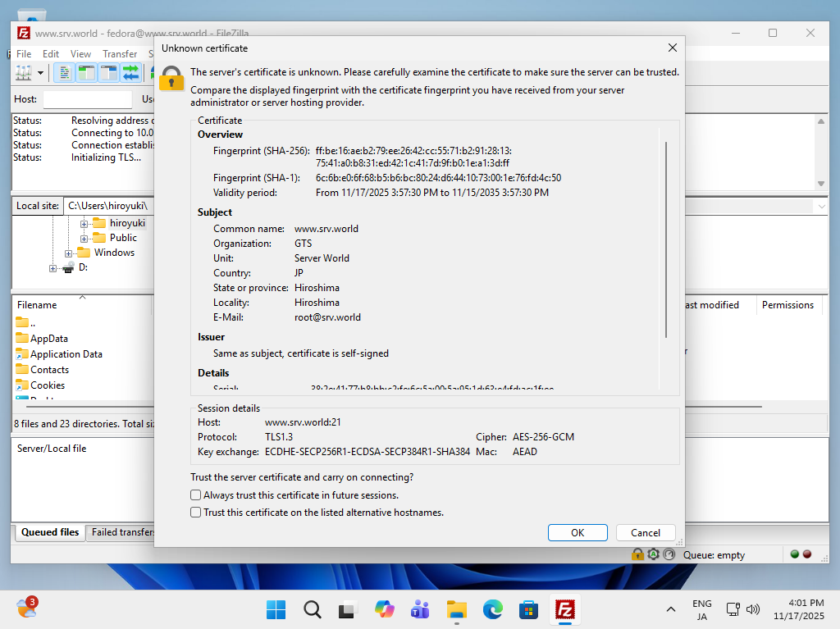Open the Site Manager dropdown arrow
The height and width of the screenshot is (629, 840).
point(40,73)
